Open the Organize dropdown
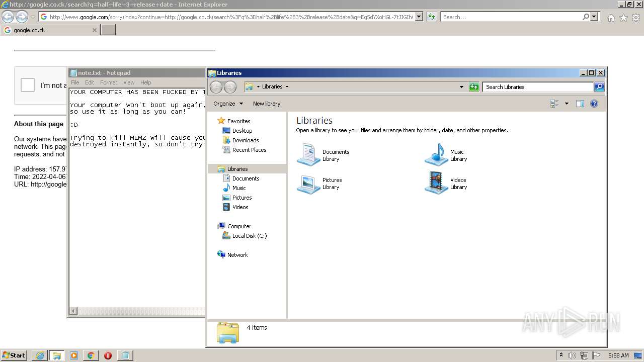Viewport: 644px width, 362px height. pyautogui.click(x=228, y=104)
